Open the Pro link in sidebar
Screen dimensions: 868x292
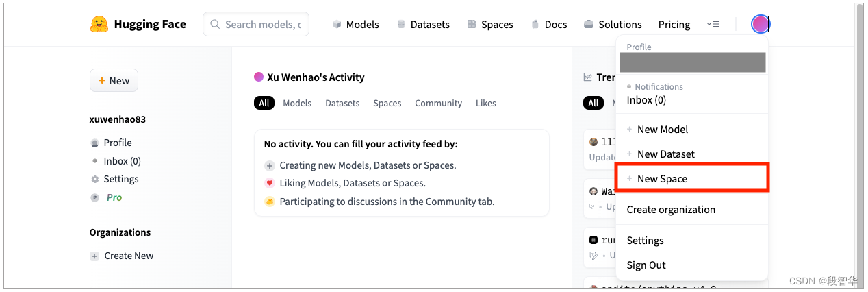(x=106, y=197)
